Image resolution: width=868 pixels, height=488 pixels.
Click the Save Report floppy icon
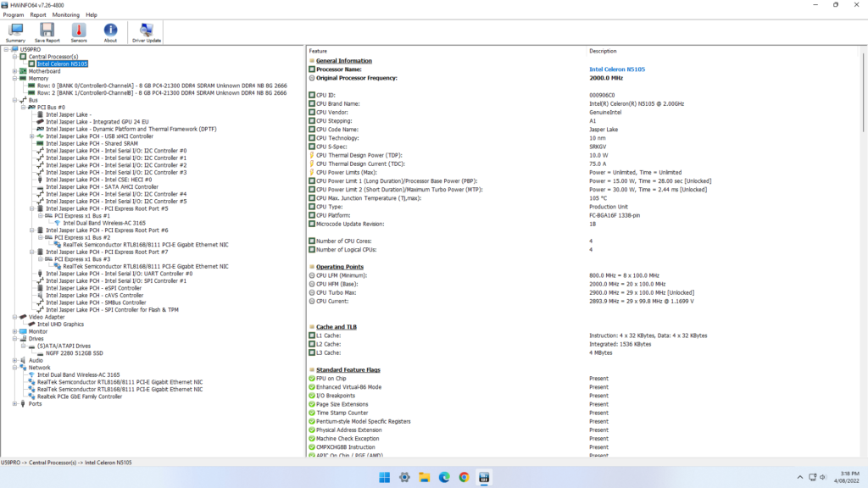tap(47, 32)
